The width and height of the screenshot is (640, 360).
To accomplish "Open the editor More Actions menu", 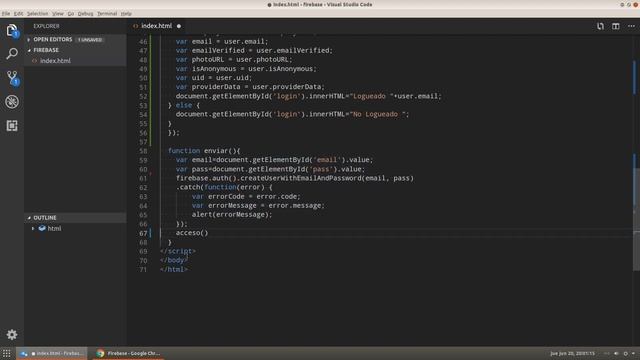I will tap(631, 26).
